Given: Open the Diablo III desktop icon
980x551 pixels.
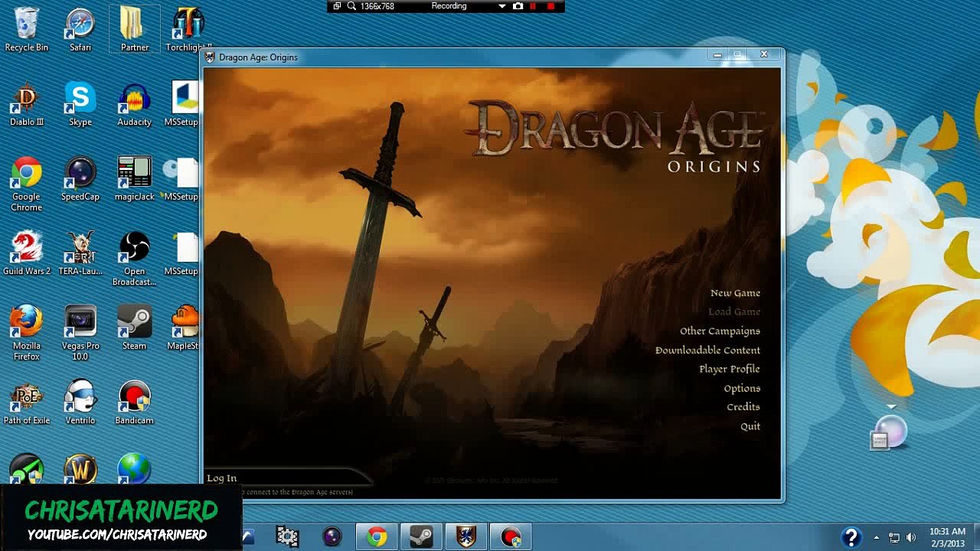Looking at the screenshot, I should point(26,106).
